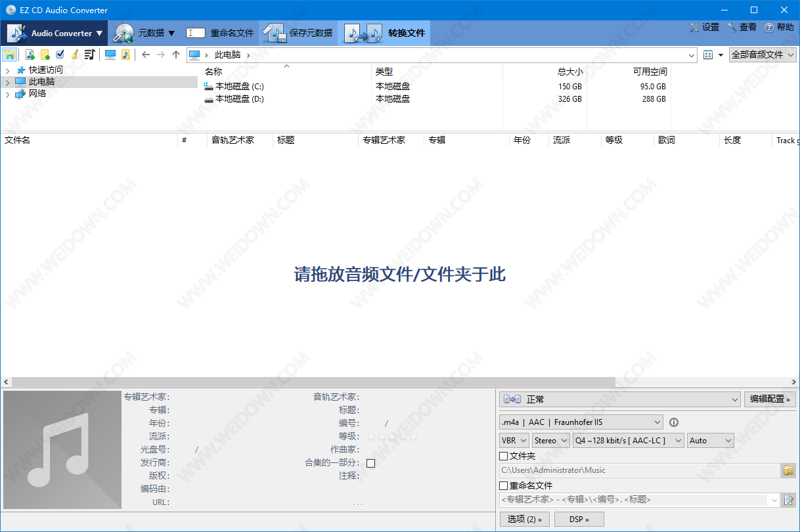Select 本地磁盘 (D:) in the drive list
Screen dimensions: 800x532
coord(240,99)
